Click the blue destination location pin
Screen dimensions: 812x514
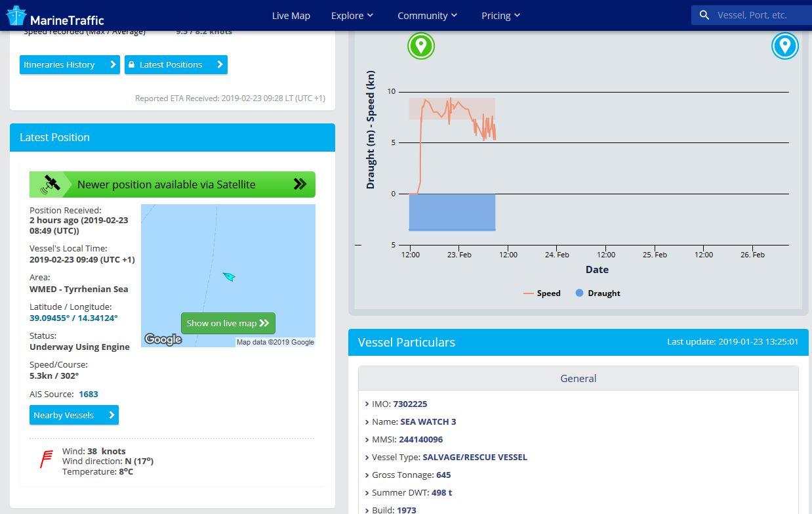coord(784,46)
